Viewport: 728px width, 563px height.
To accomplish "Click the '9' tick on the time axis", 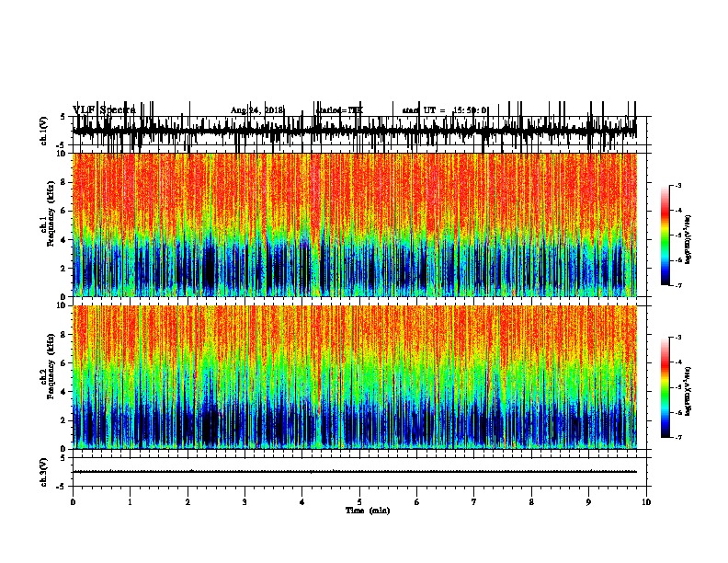I will coord(588,502).
